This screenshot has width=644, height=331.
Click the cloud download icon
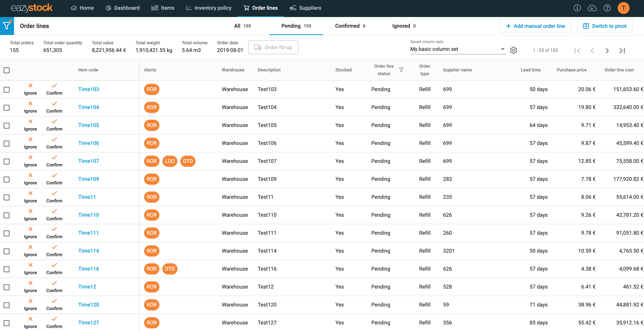[x=592, y=8]
